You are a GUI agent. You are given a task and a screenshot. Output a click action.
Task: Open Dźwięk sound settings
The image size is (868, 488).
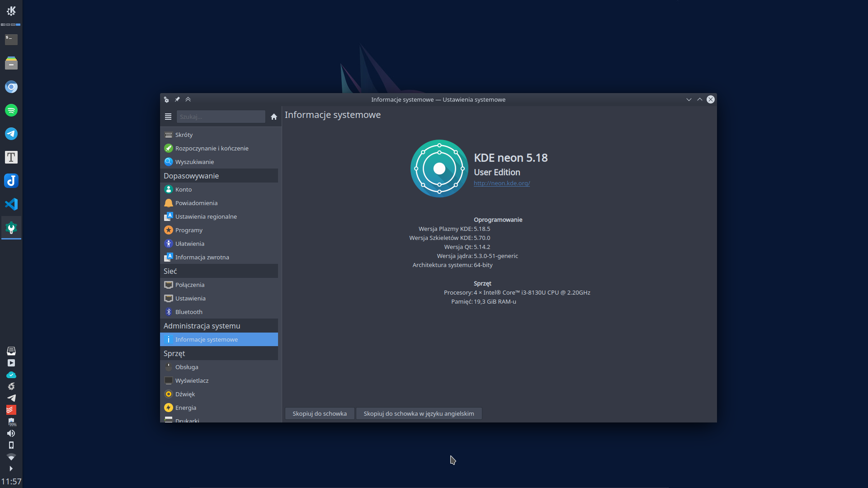[x=219, y=394]
